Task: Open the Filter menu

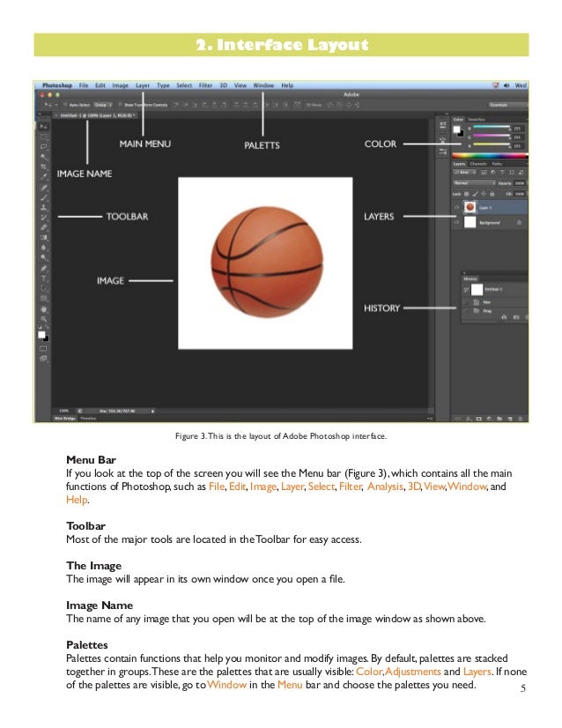Action: [205, 85]
